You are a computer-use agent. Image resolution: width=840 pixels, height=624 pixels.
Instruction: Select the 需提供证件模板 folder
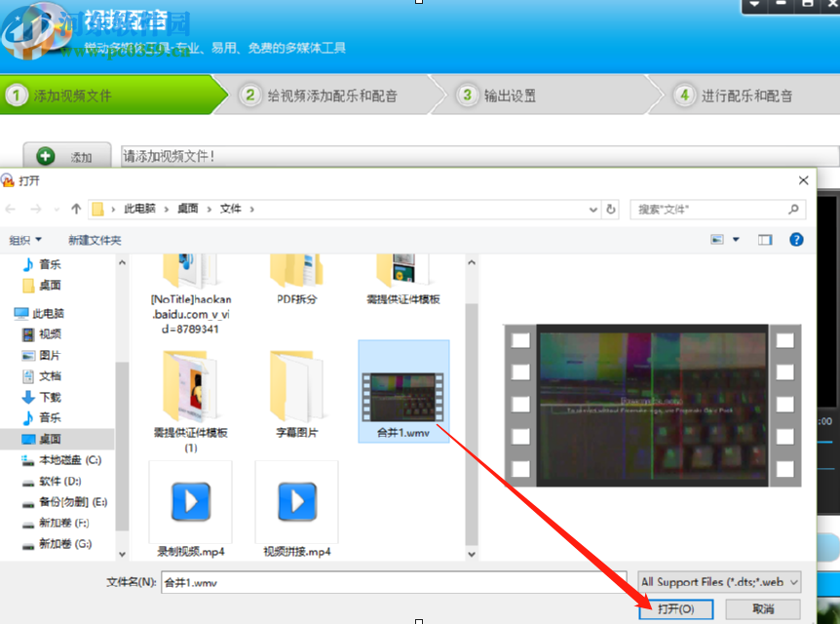403,280
